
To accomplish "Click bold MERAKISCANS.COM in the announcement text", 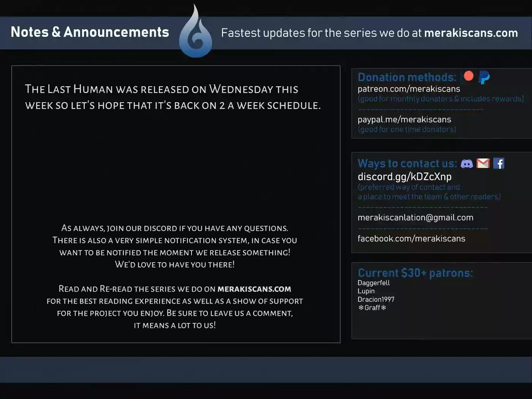I will (254, 289).
